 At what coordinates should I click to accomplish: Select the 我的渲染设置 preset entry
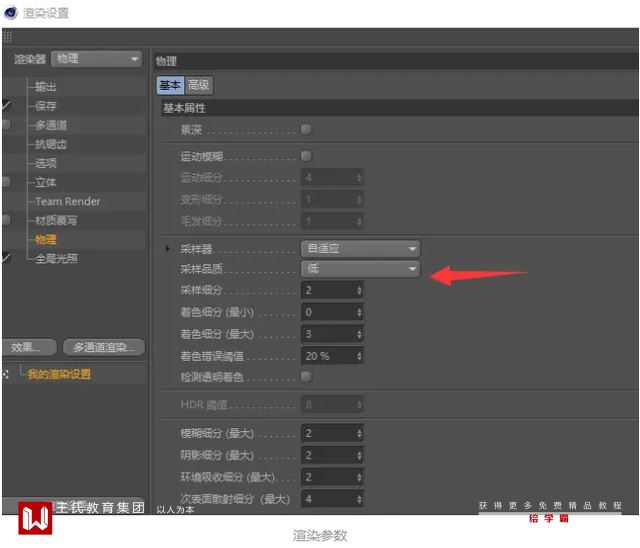(x=60, y=374)
